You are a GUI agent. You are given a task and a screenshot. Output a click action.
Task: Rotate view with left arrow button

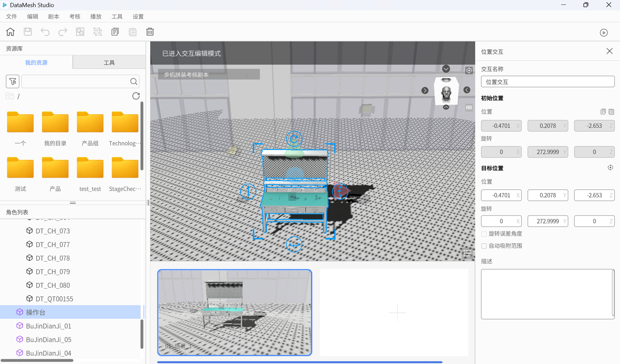467,90
